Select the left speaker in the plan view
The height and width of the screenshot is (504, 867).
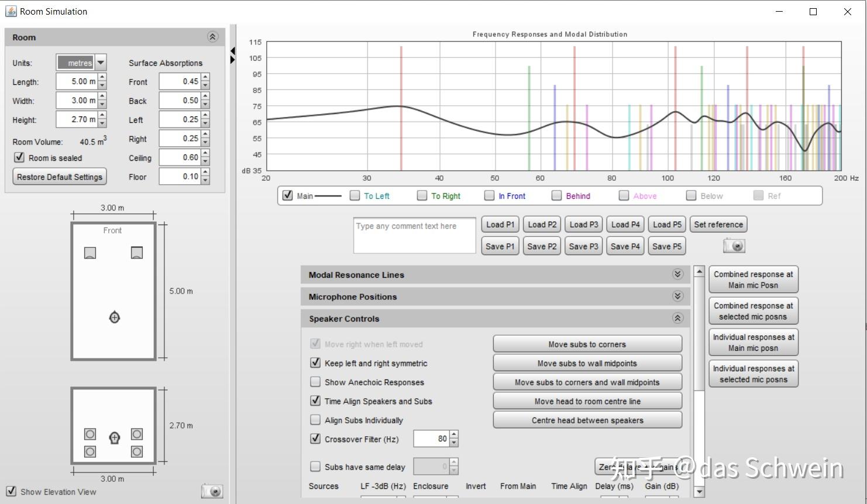point(90,253)
